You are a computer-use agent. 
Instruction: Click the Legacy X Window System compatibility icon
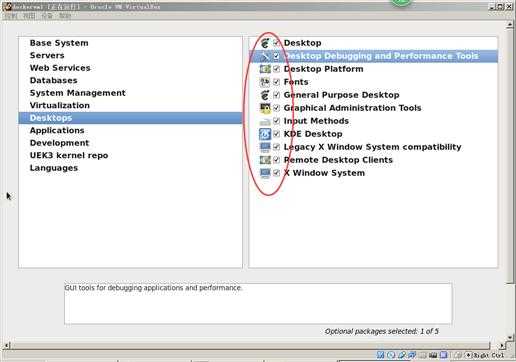click(265, 147)
